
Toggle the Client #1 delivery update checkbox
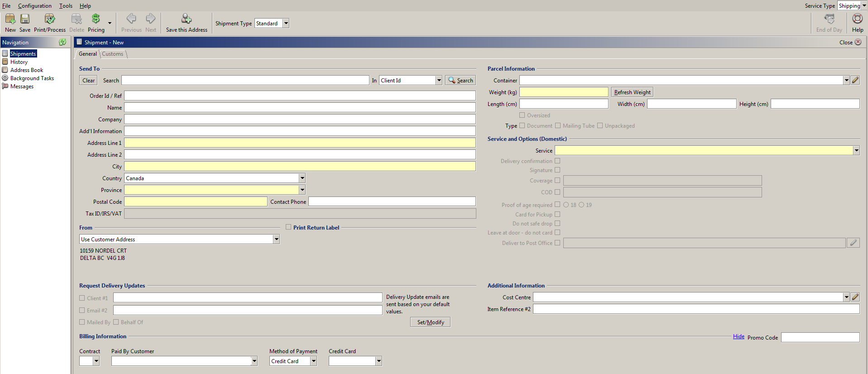coord(82,298)
